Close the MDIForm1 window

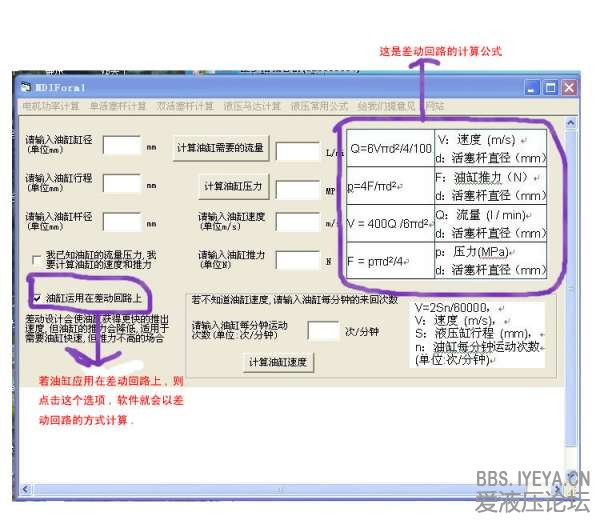coord(569,88)
